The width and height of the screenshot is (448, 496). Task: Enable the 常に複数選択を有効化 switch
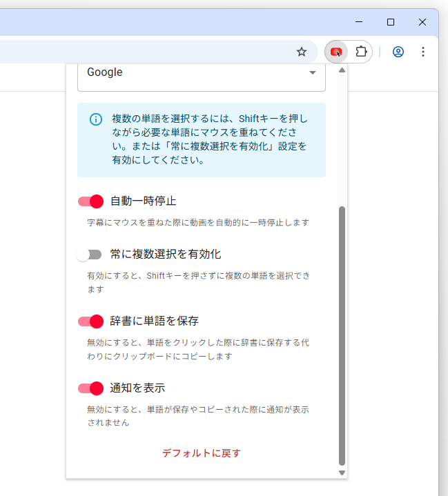[x=89, y=255]
